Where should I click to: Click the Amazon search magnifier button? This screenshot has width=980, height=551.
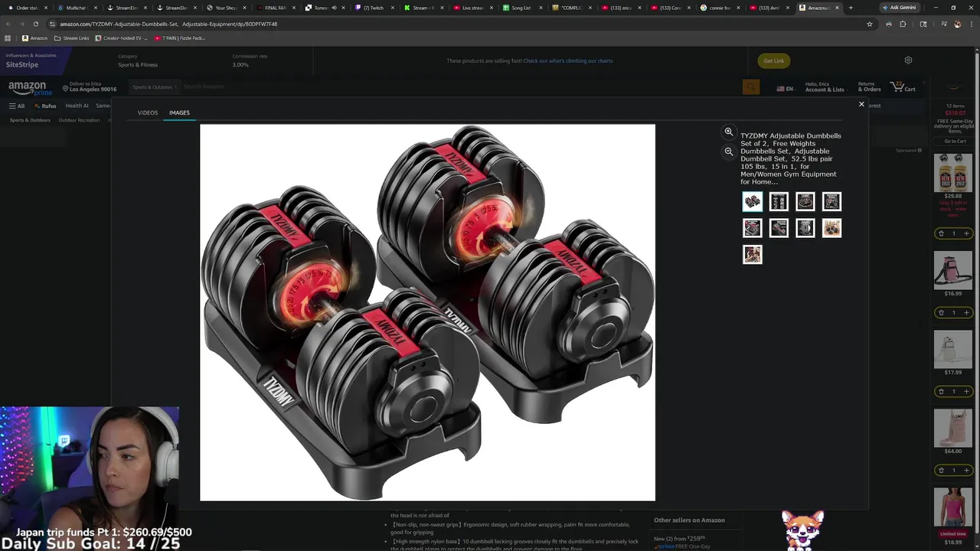(x=751, y=87)
